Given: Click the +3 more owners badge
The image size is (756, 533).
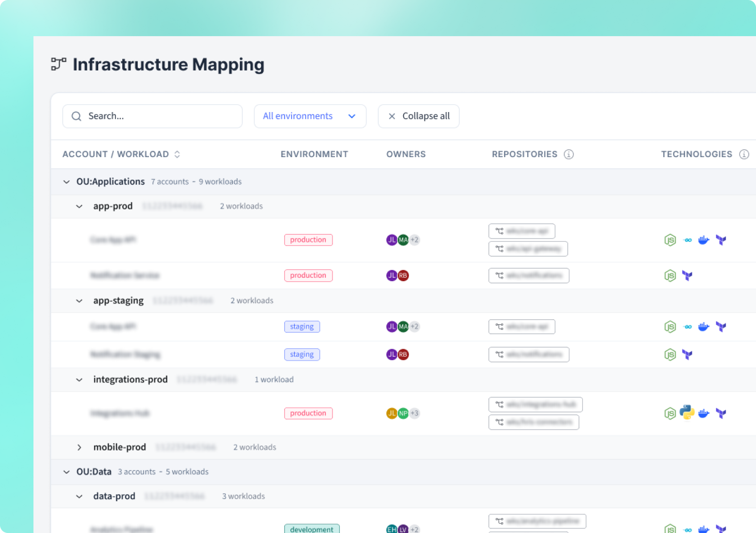Looking at the screenshot, I should pyautogui.click(x=415, y=413).
